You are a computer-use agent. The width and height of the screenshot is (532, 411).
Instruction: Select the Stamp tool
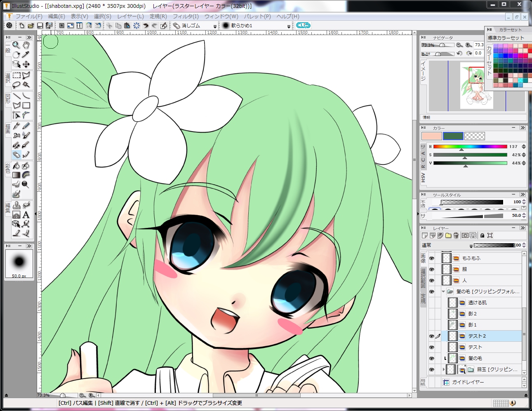(x=16, y=205)
